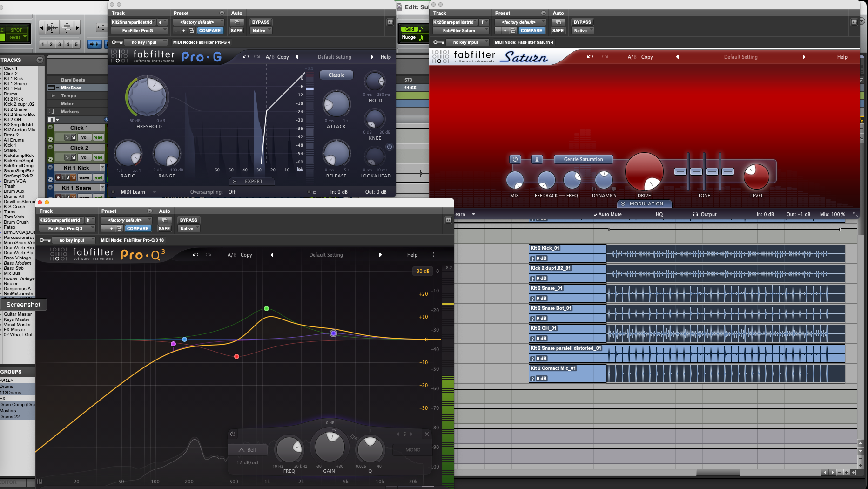Open Pro-G track selector Kit2Snareparlldstrtd dropdown
The height and width of the screenshot is (489, 868).
click(x=134, y=22)
